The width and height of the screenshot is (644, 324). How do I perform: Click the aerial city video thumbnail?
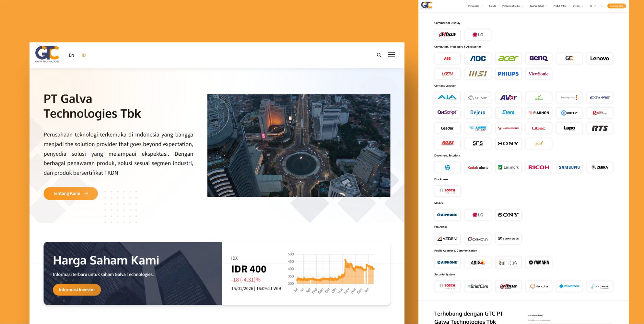pyautogui.click(x=299, y=146)
